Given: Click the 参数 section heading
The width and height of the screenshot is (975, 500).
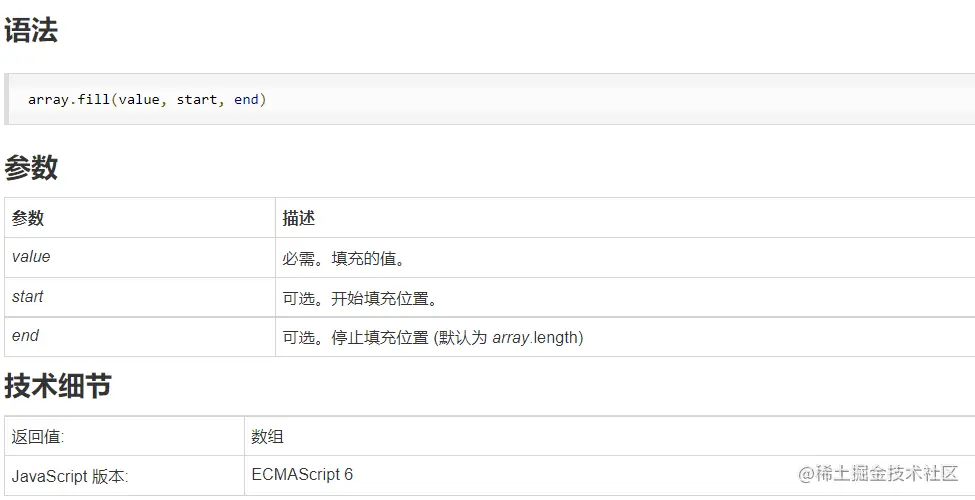Looking at the screenshot, I should click(31, 168).
